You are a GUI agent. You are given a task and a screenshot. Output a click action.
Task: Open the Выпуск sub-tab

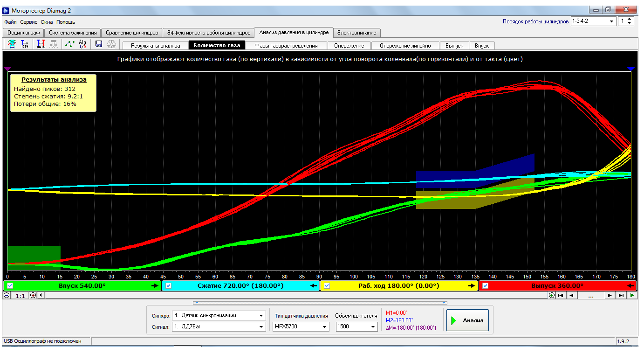[x=454, y=46]
